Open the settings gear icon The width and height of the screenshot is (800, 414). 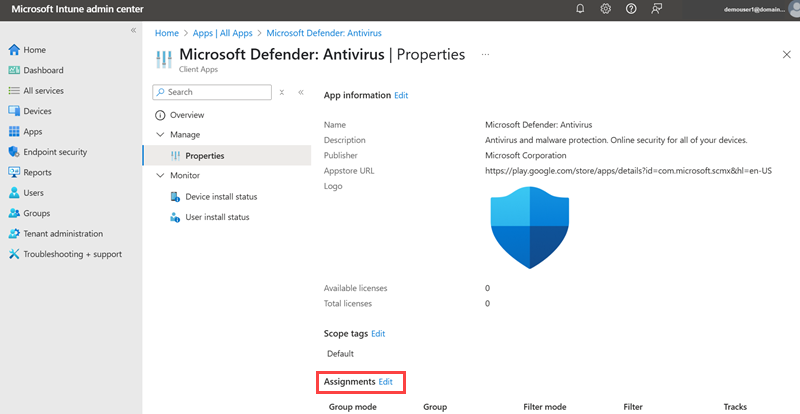606,9
